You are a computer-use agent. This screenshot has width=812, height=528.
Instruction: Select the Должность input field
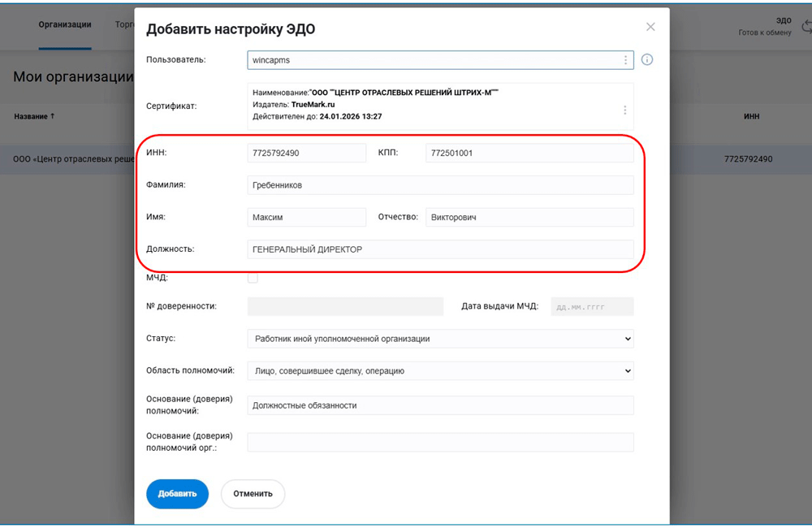439,249
